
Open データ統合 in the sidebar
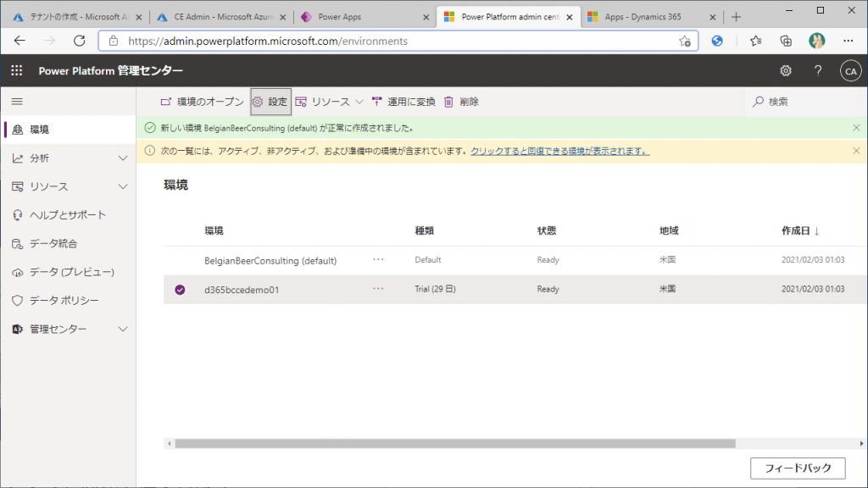68,243
